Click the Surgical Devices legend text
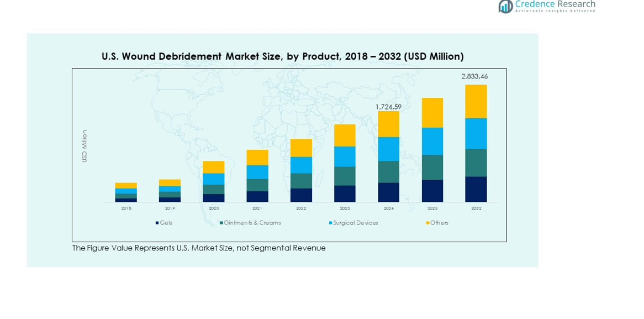 pyautogui.click(x=356, y=223)
